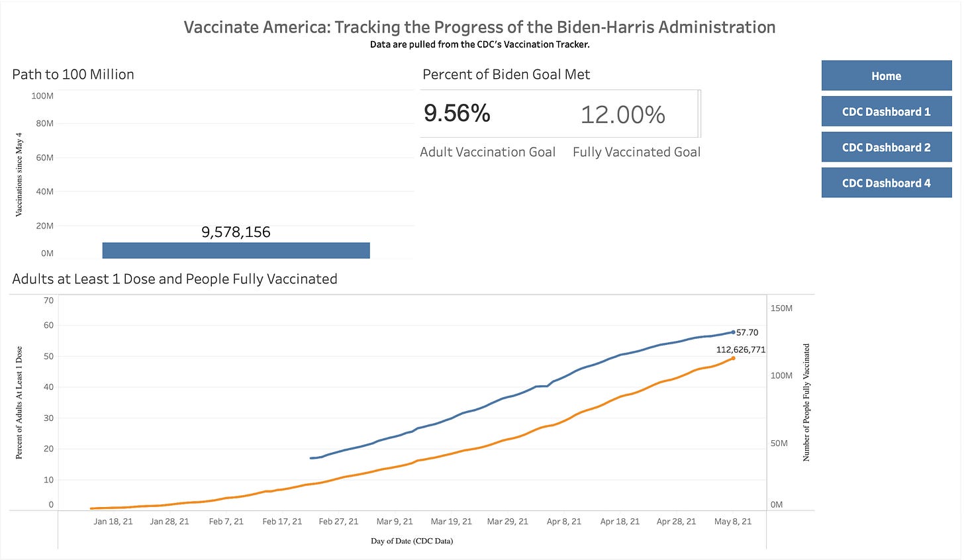
Task: Open CDC Dashboard 2 page
Action: tap(886, 147)
